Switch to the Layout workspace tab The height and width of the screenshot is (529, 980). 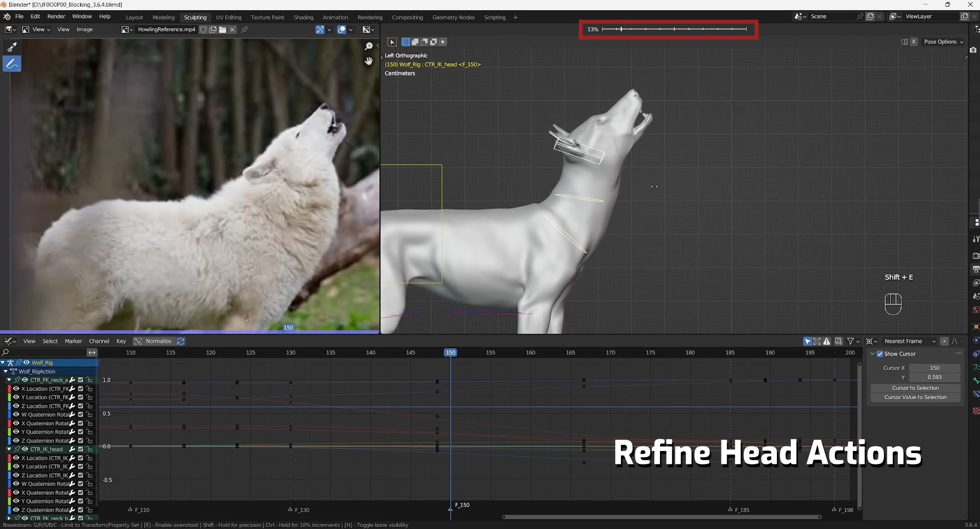134,17
